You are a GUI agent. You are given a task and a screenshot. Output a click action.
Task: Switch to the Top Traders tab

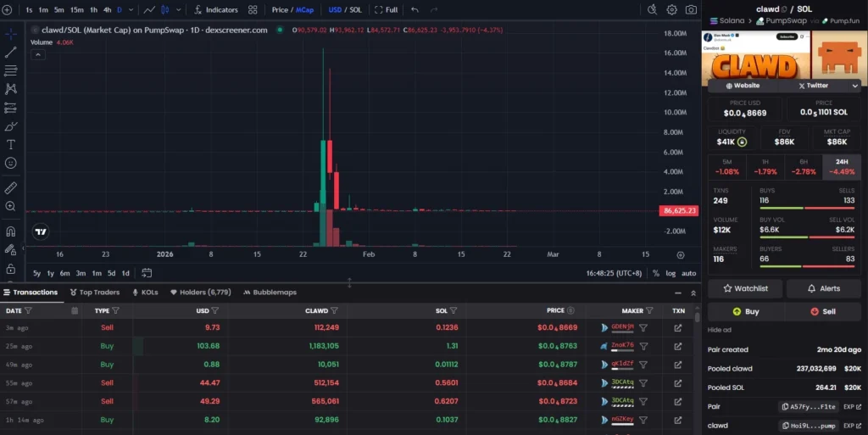coord(94,292)
